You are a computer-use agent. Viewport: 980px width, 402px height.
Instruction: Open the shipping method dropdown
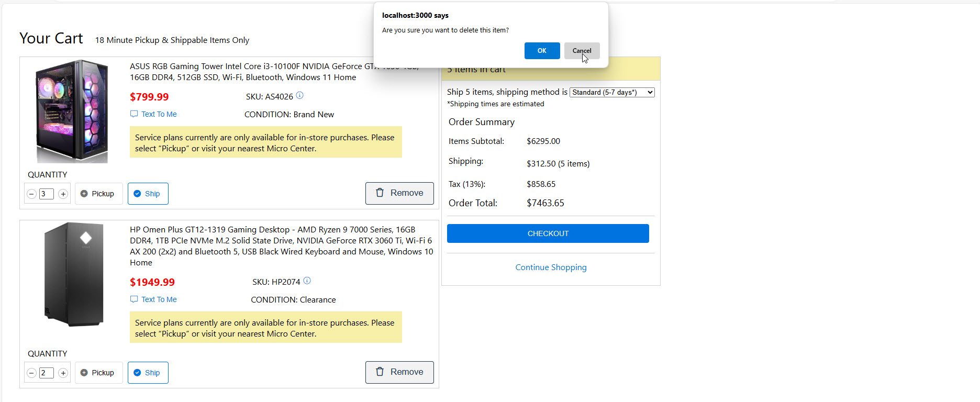pyautogui.click(x=611, y=93)
